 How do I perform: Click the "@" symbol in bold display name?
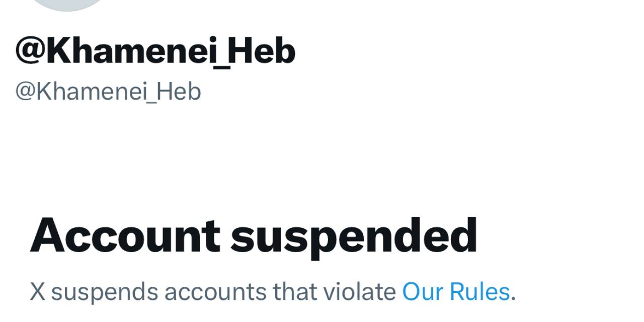pyautogui.click(x=30, y=51)
